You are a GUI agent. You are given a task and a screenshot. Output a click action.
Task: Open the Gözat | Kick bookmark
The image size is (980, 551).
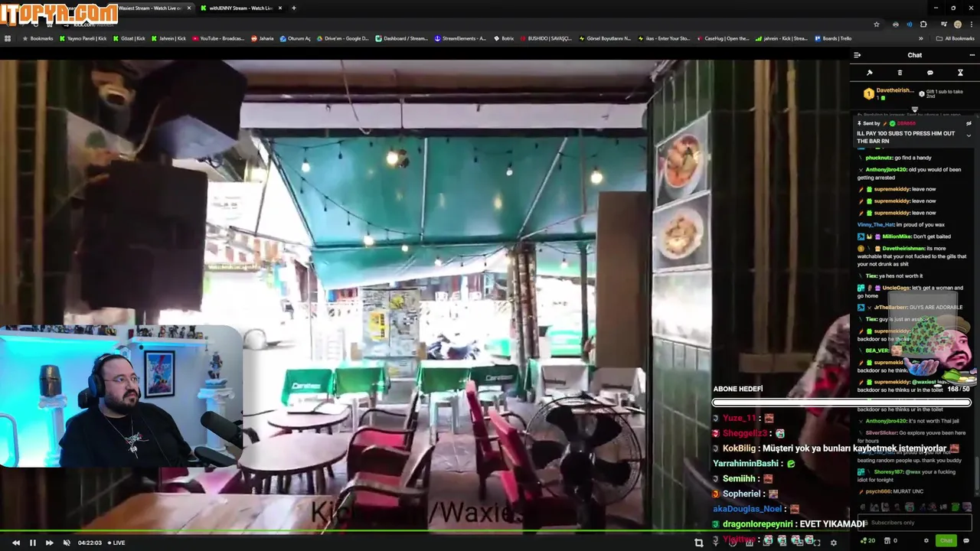click(128, 38)
